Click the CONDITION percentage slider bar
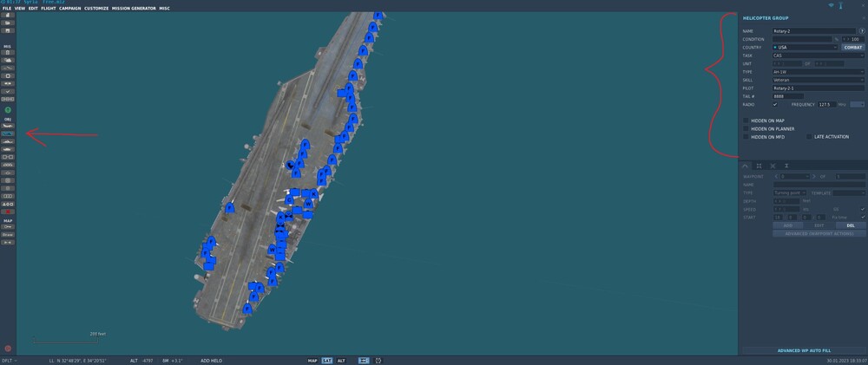Image resolution: width=868 pixels, height=365 pixels. (x=802, y=39)
